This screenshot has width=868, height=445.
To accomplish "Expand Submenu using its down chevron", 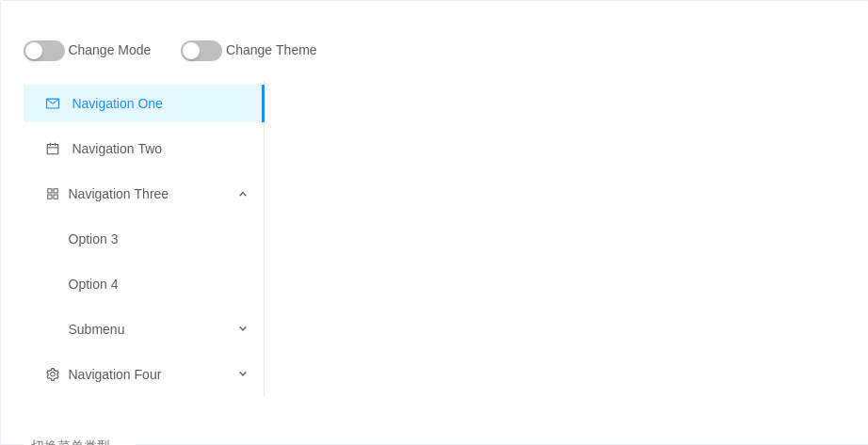I will pyautogui.click(x=243, y=328).
